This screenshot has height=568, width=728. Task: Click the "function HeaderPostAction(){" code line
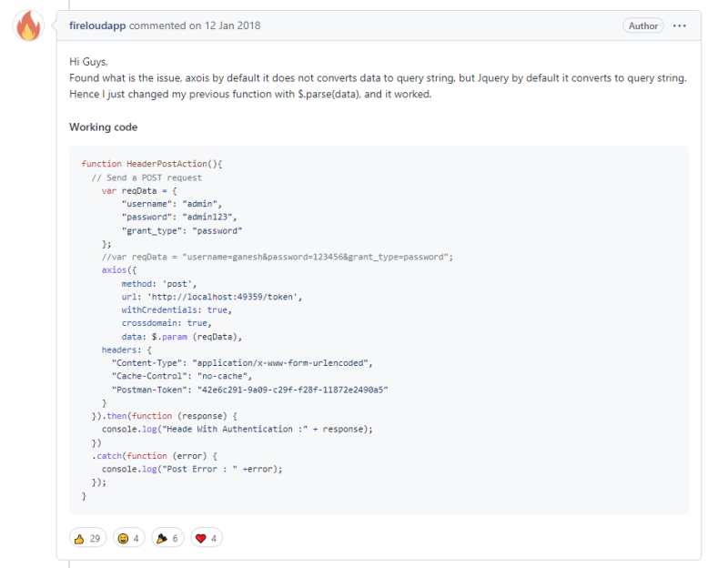pos(152,164)
